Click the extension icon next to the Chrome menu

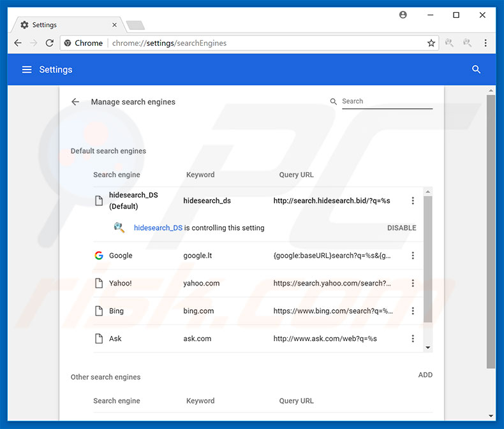click(467, 43)
